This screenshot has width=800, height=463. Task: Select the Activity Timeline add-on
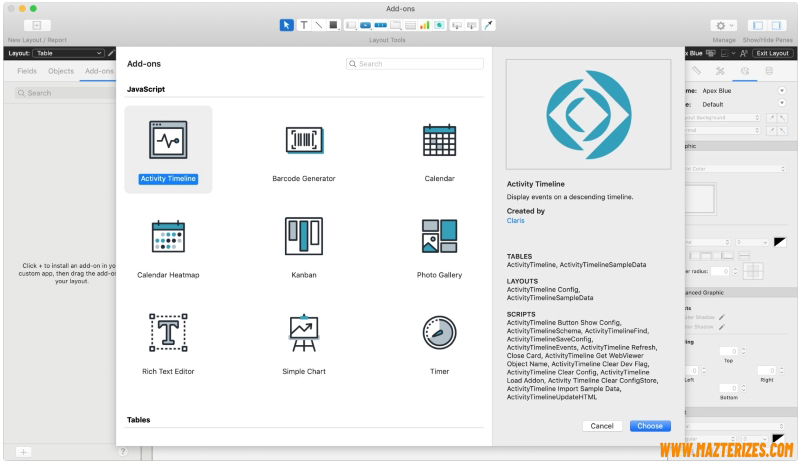click(168, 150)
